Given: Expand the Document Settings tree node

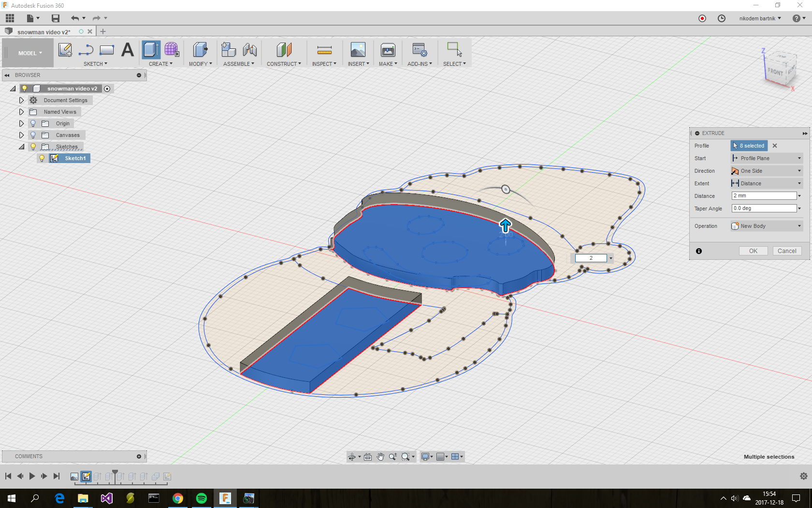Looking at the screenshot, I should pos(21,100).
